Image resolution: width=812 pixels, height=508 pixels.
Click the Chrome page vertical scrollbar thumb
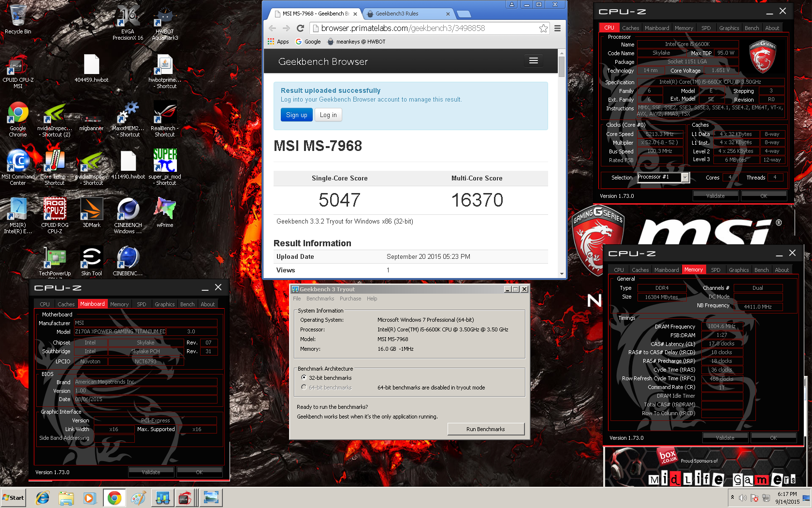561,66
